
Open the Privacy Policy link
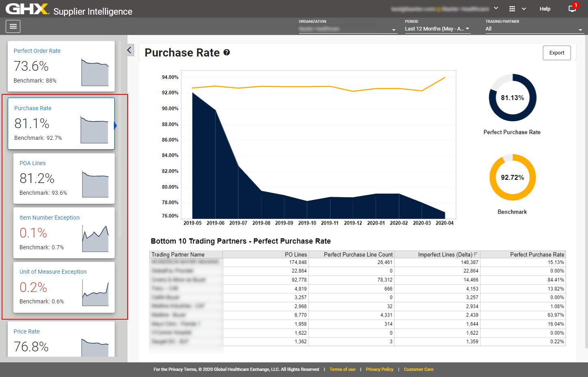[379, 369]
